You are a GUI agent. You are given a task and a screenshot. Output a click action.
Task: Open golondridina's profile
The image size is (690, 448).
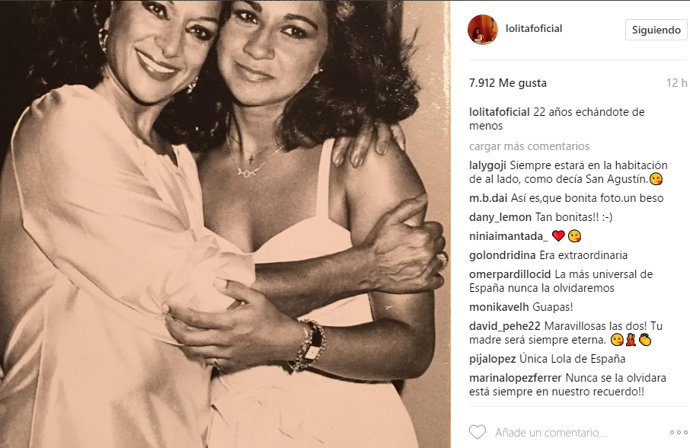click(502, 255)
